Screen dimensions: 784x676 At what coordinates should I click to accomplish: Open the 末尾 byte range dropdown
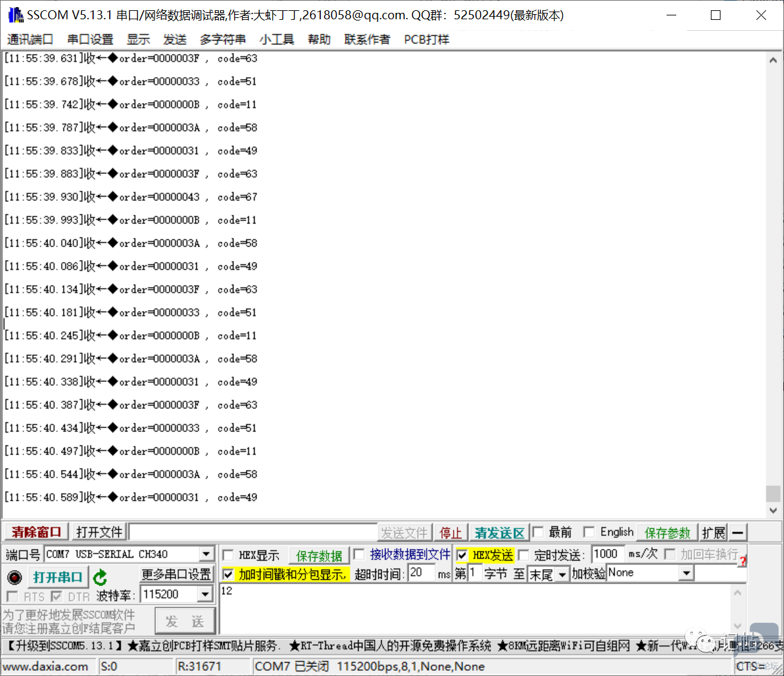(562, 574)
